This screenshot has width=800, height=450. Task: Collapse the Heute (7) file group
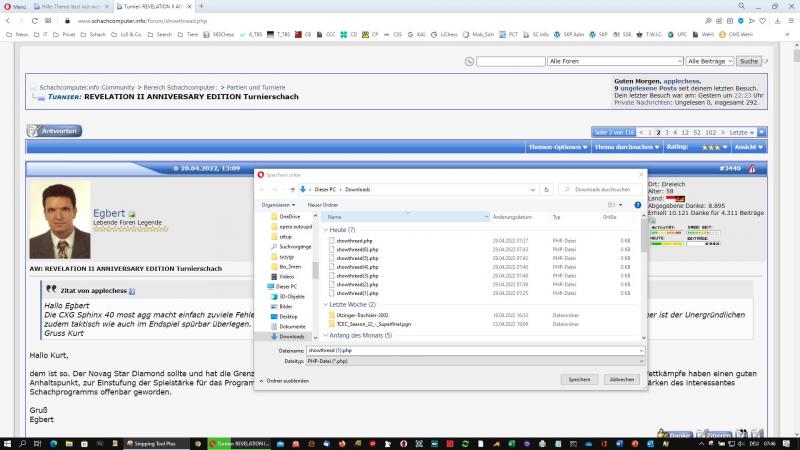pyautogui.click(x=326, y=230)
